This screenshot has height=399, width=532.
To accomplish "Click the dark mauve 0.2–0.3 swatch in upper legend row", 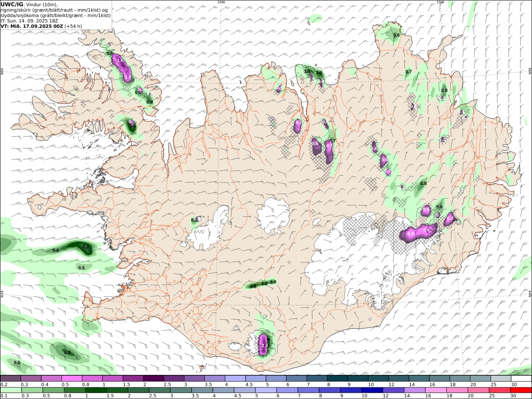I will click(10, 379).
